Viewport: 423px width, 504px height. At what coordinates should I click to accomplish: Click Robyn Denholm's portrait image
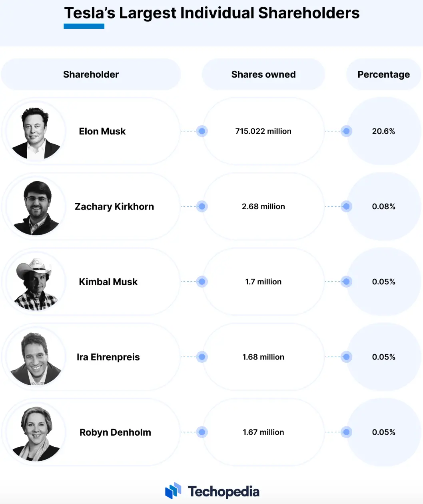(x=36, y=432)
